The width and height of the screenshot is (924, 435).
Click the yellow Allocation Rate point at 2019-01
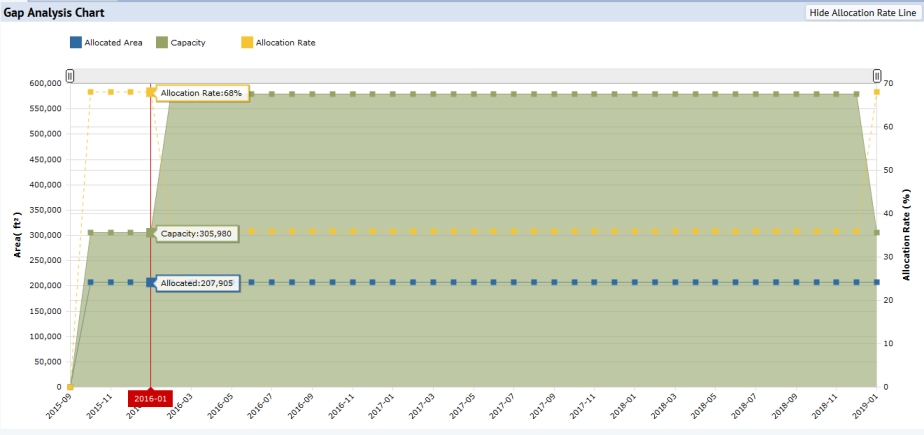(877, 92)
